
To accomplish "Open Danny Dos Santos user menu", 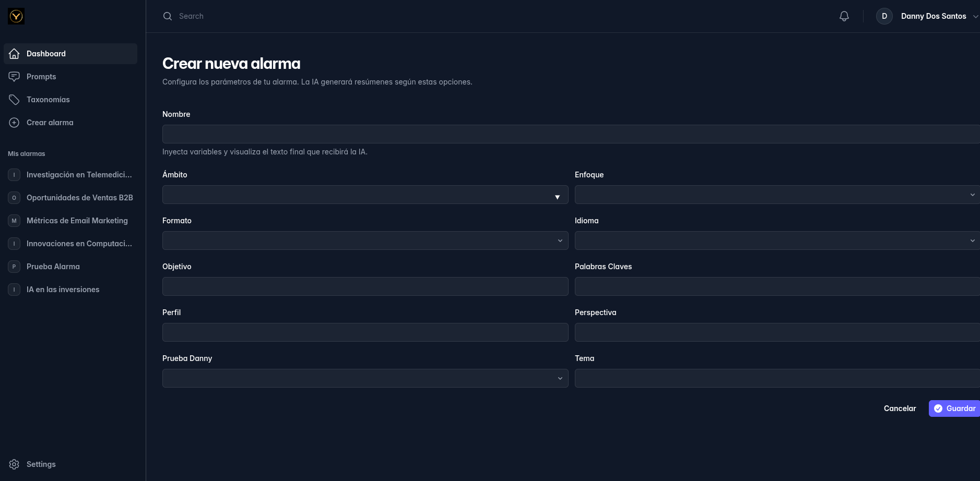I will click(x=934, y=16).
